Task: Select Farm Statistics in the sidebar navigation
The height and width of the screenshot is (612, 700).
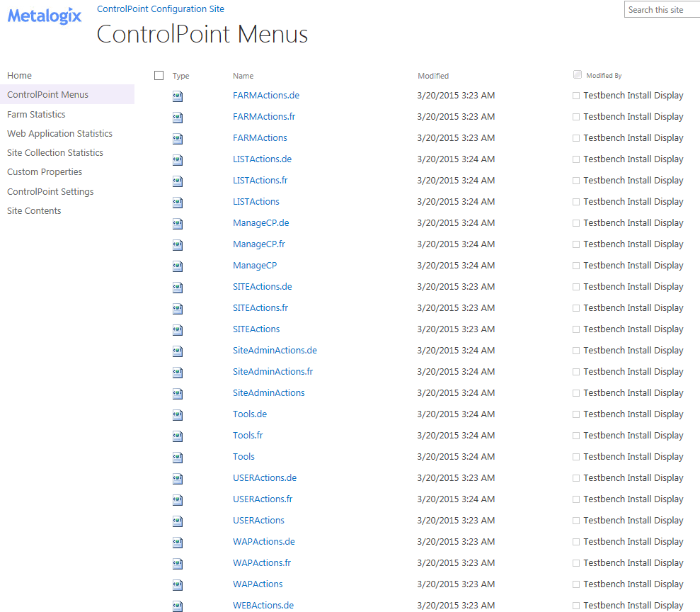Action: point(36,114)
